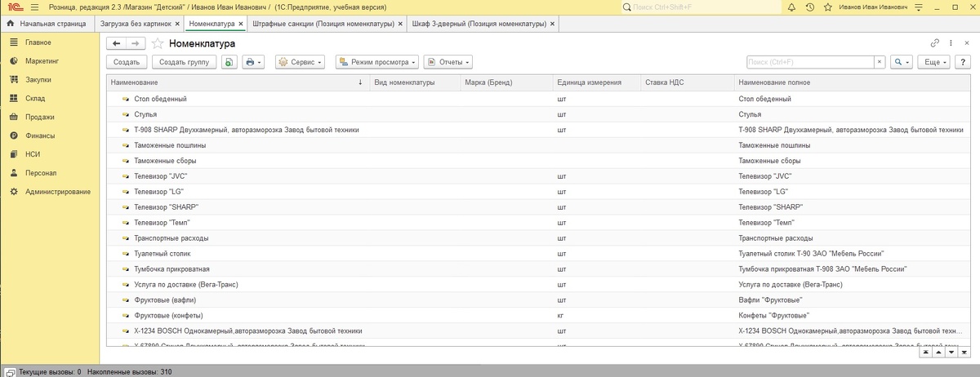Select the row Фруктовые (конфеты)
The width and height of the screenshot is (980, 377).
pyautogui.click(x=538, y=316)
